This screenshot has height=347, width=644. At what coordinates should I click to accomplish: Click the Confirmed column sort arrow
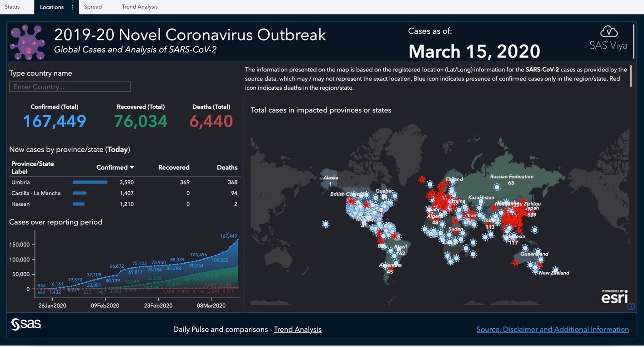[x=132, y=168]
